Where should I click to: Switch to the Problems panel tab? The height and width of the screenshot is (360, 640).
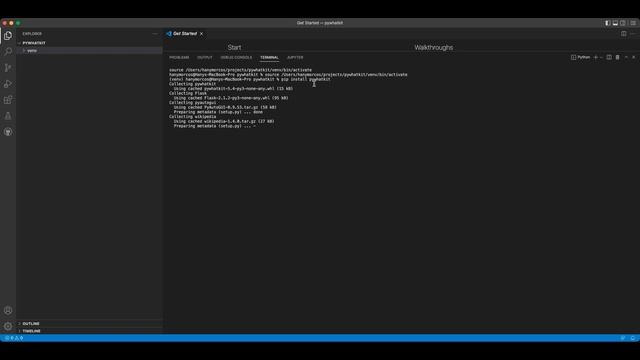[179, 58]
